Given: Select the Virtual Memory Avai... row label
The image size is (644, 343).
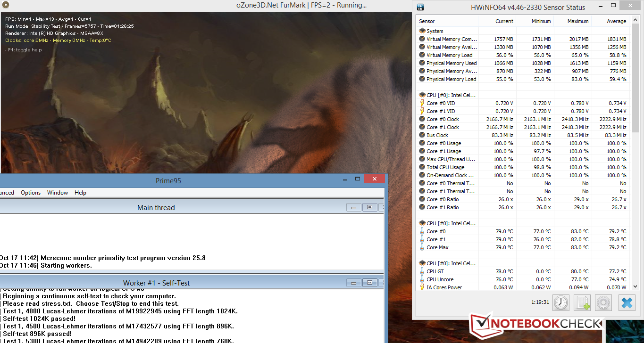Looking at the screenshot, I should click(452, 47).
